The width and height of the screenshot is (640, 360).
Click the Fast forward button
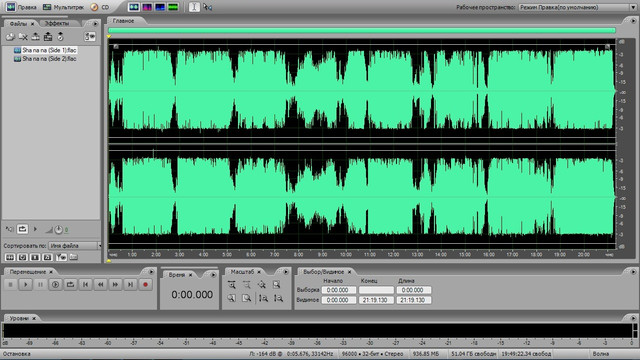[x=116, y=284]
